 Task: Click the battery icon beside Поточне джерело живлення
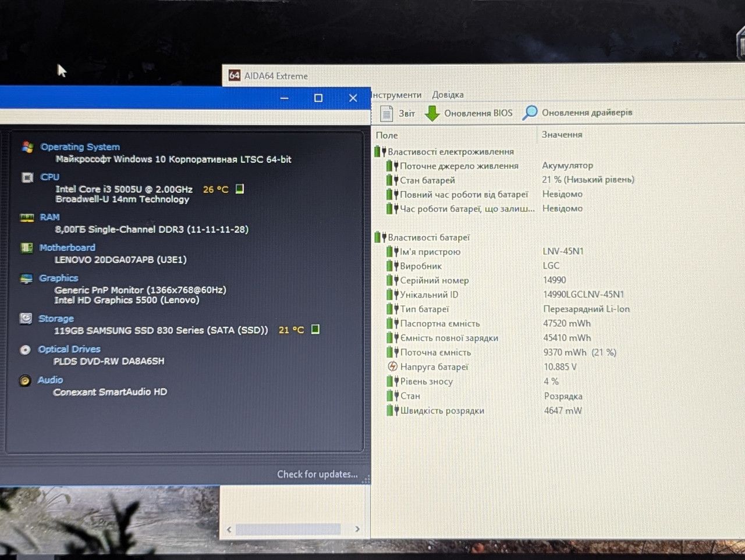pos(392,166)
